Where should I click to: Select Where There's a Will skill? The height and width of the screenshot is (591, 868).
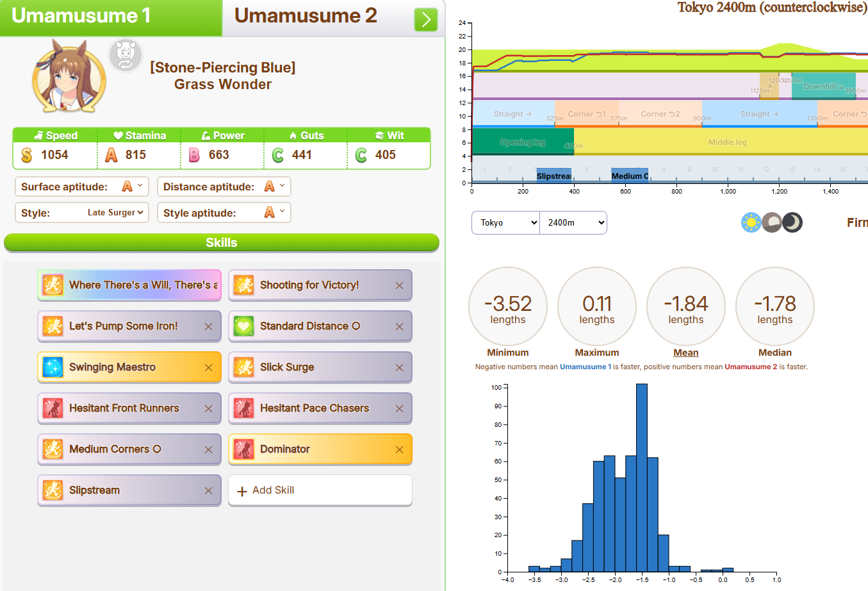[x=129, y=285]
